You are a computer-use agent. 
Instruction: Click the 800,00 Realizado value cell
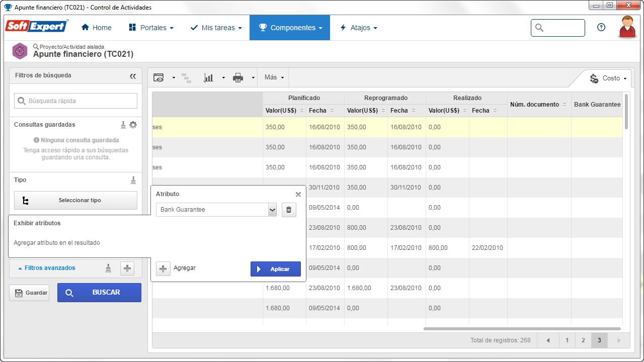click(447, 248)
